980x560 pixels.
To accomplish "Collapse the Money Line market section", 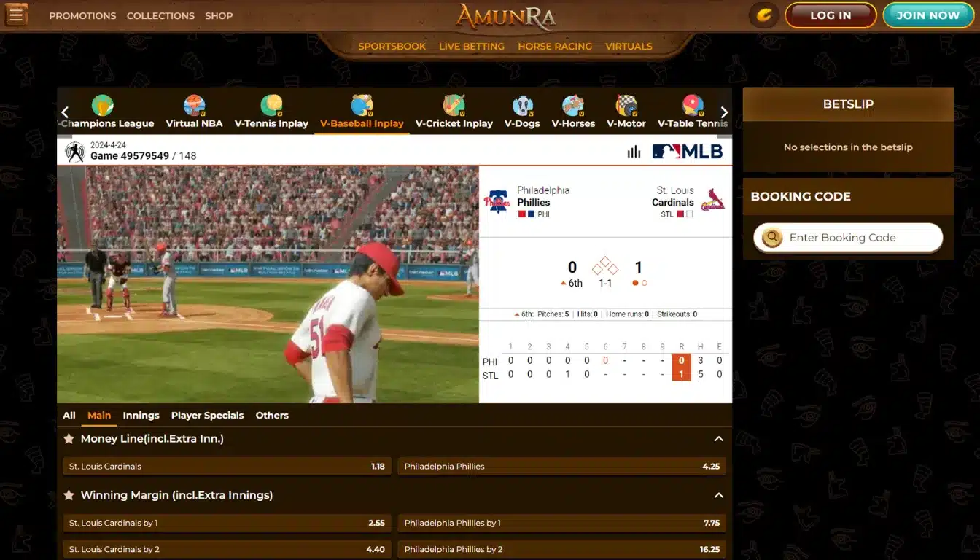I will click(x=718, y=439).
